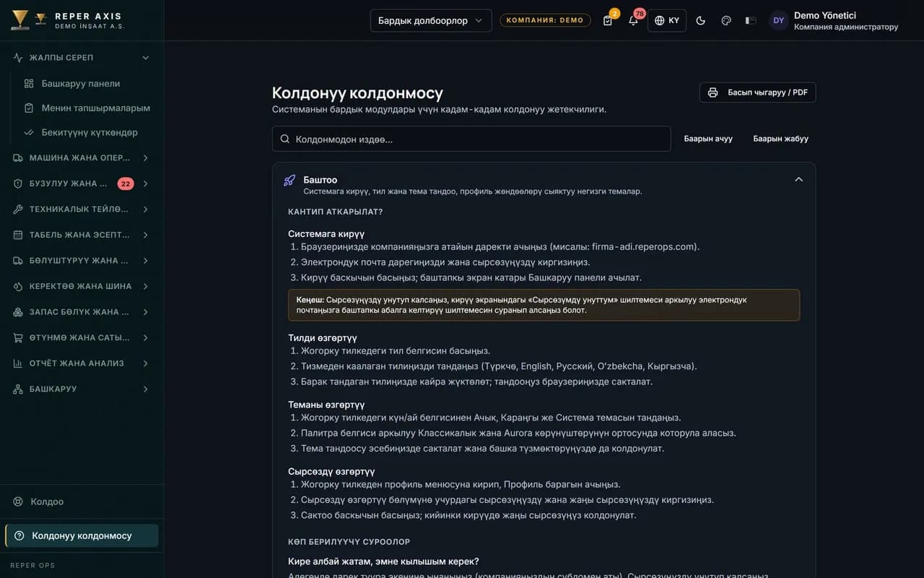This screenshot has height=578, width=924.
Task: Click the Колдоо support icon
Action: click(x=19, y=501)
